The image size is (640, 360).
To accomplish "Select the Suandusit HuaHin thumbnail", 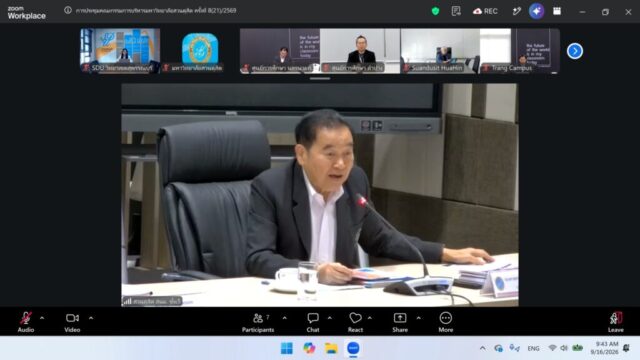I will click(440, 51).
